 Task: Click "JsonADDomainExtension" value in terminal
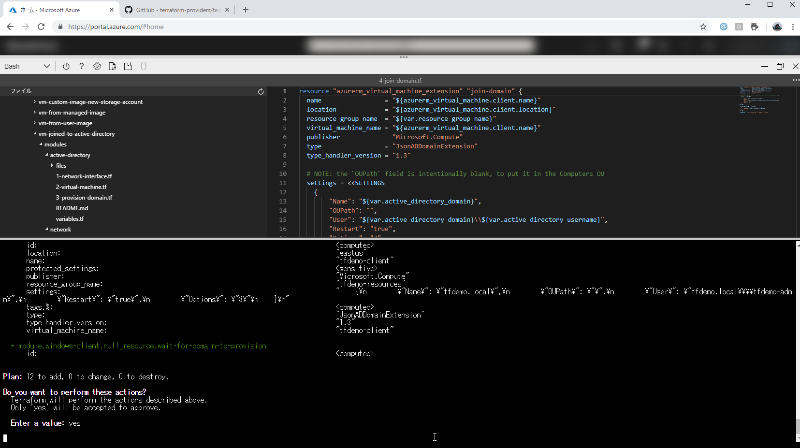pos(380,315)
